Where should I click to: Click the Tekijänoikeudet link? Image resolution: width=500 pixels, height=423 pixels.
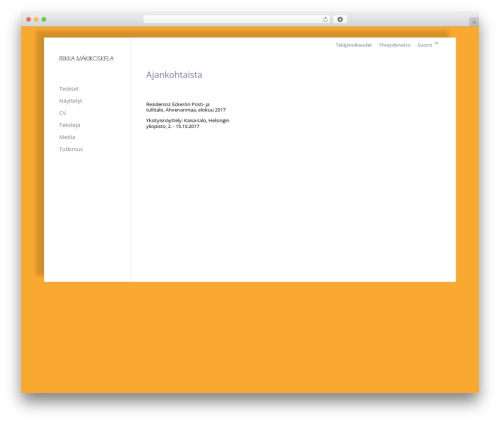pyautogui.click(x=354, y=45)
